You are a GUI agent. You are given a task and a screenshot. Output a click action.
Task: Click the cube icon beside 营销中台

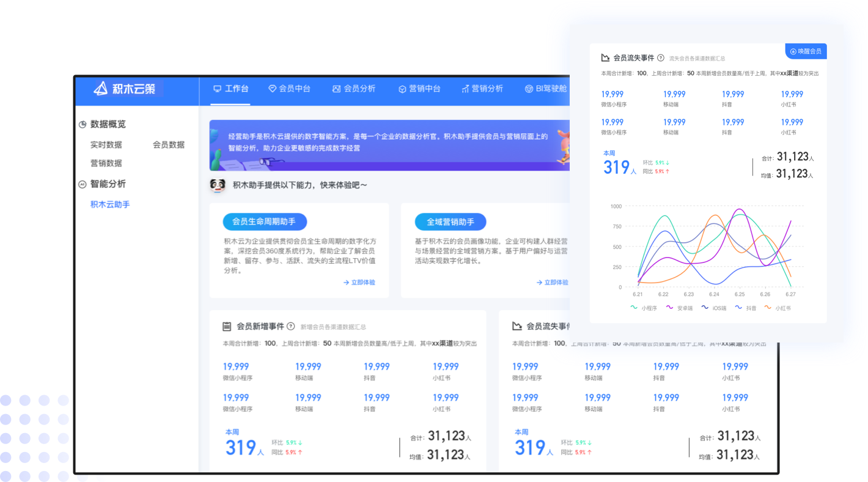tap(402, 89)
